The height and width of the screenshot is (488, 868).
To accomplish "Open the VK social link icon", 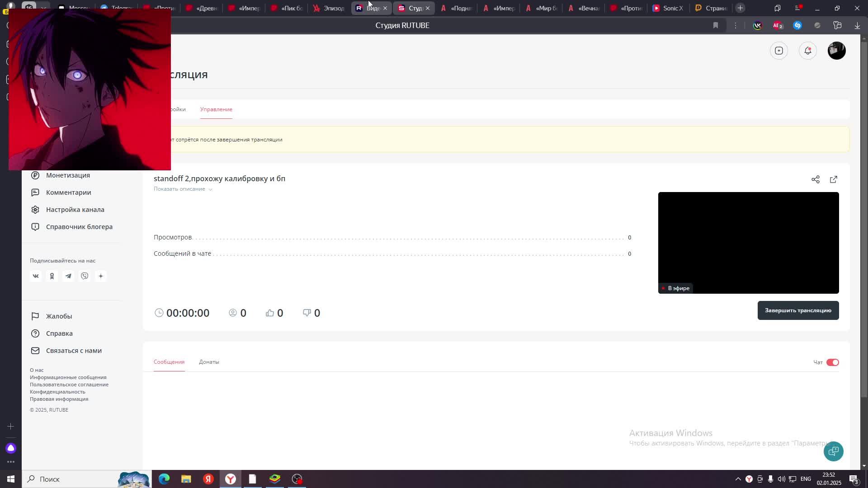I will pyautogui.click(x=36, y=276).
